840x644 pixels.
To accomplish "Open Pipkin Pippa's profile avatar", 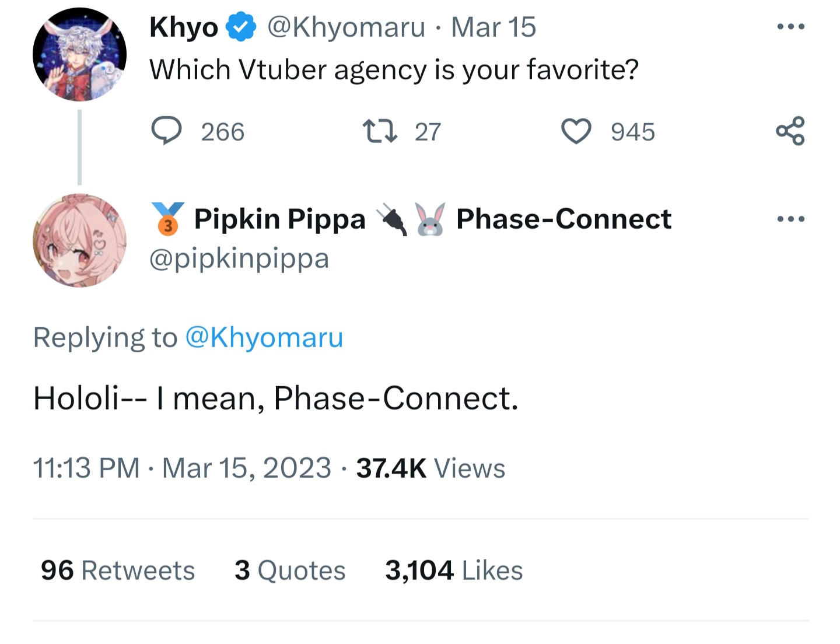I will tap(79, 240).
